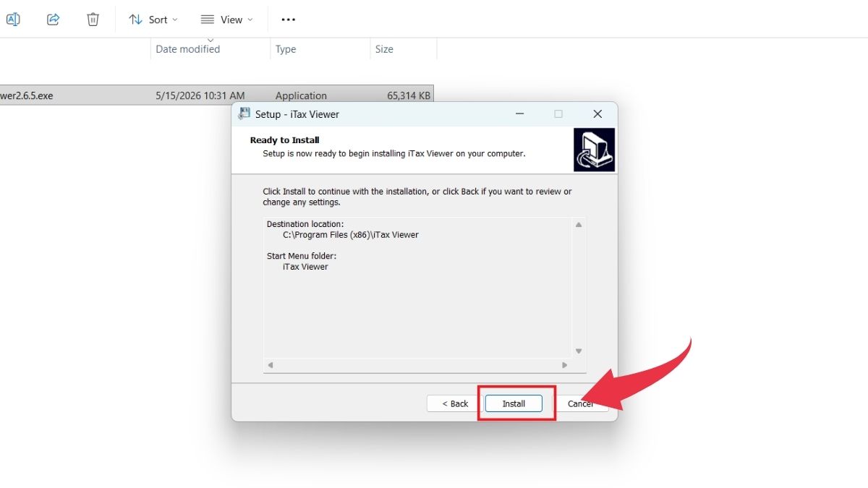This screenshot has width=868, height=488.
Task: Click the horizontal scrollbar right arrow
Action: pos(566,365)
